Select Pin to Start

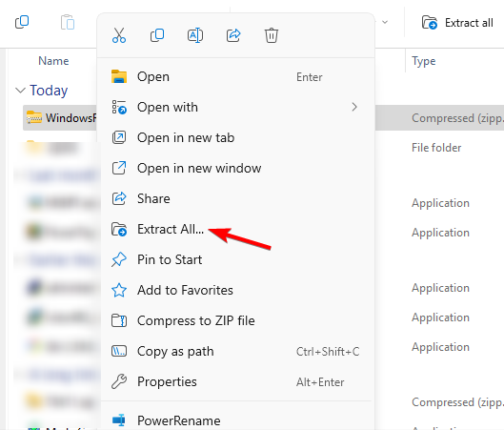click(x=236, y=260)
